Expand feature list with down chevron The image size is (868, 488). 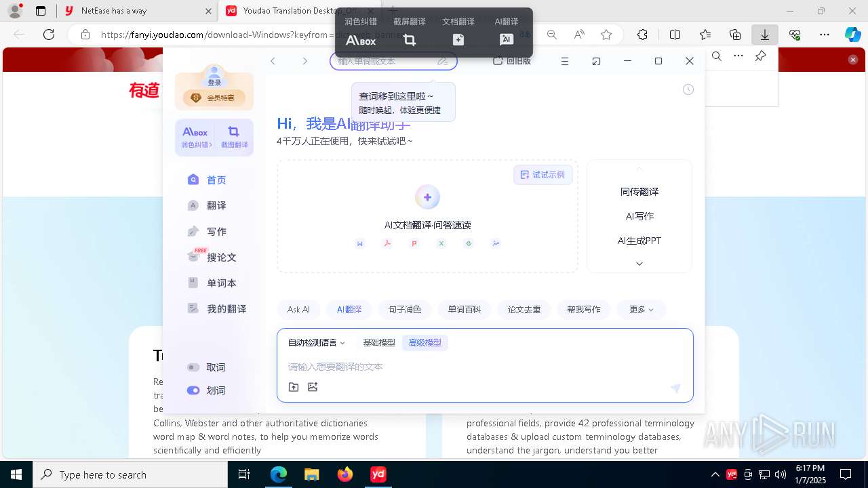point(639,264)
